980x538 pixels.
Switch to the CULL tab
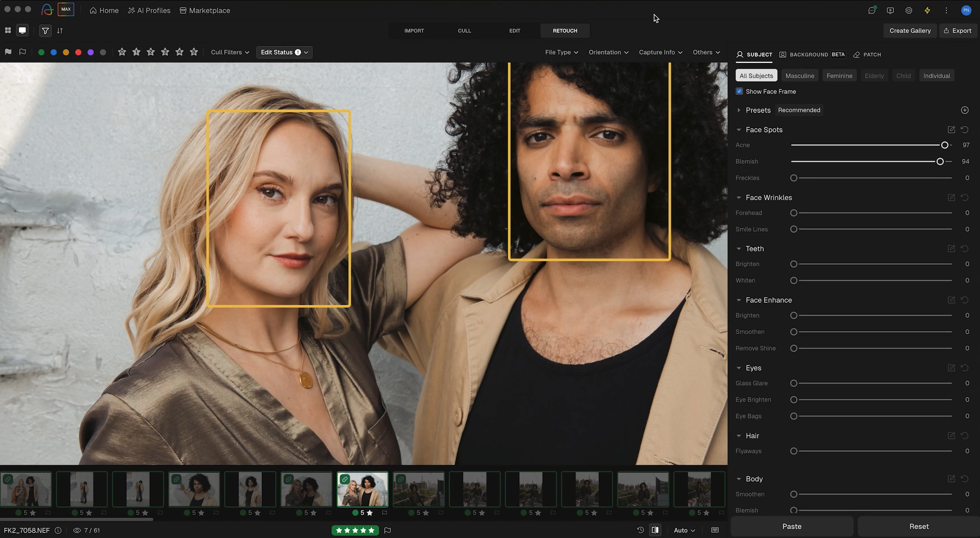[464, 30]
